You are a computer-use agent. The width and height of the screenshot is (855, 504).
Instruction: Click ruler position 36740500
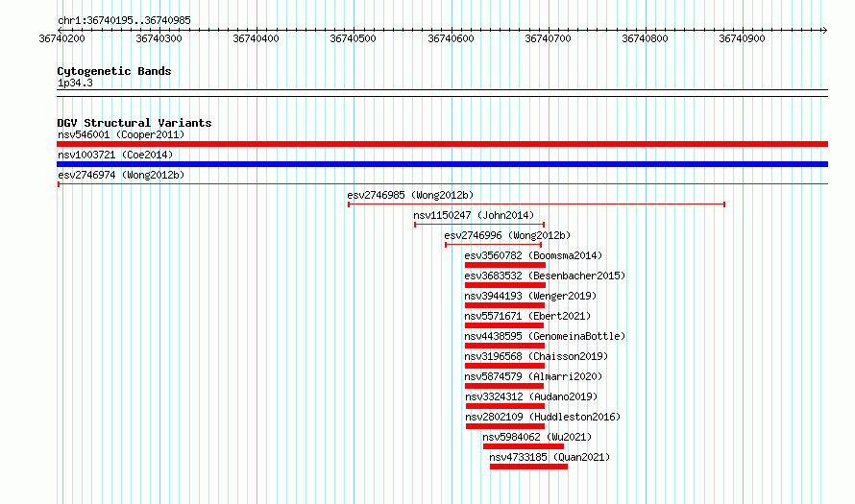point(354,38)
